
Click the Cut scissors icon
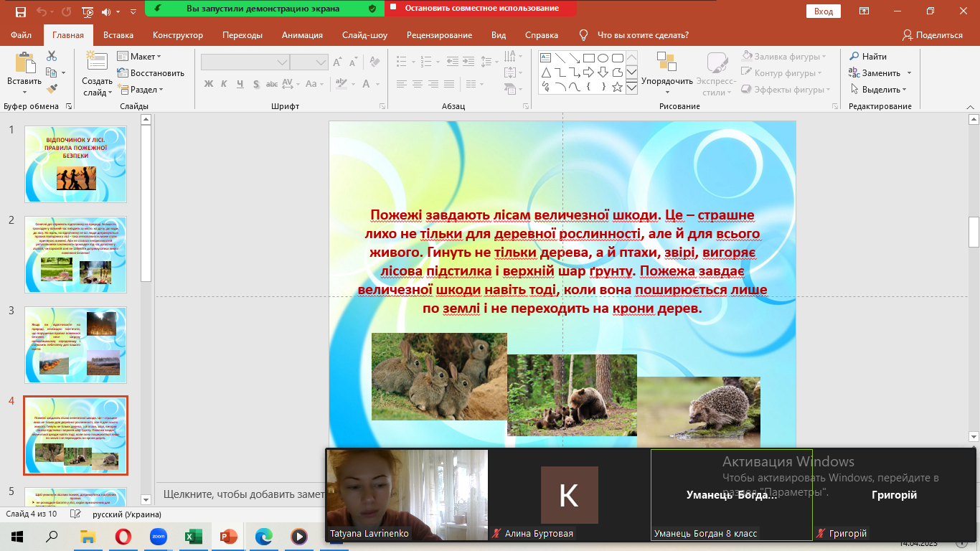coord(52,56)
